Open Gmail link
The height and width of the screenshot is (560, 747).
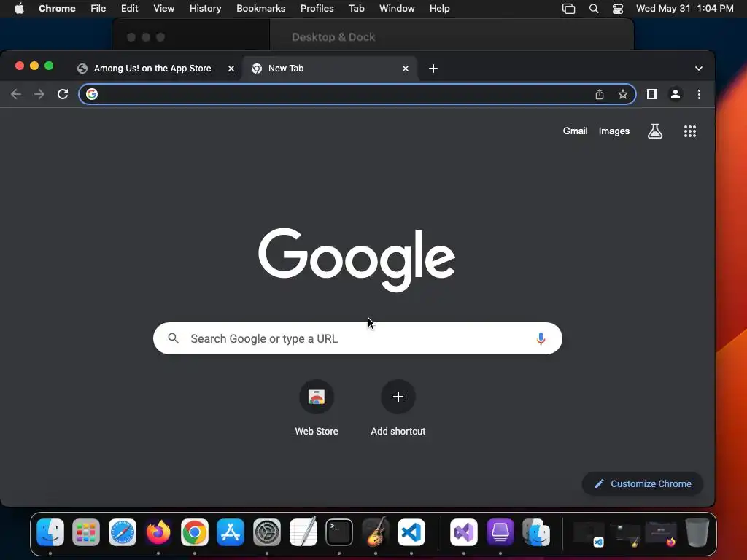[x=575, y=131]
